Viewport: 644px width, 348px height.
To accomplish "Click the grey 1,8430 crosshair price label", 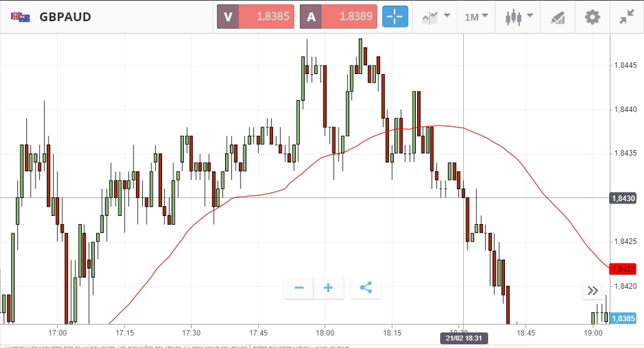I will (x=623, y=198).
